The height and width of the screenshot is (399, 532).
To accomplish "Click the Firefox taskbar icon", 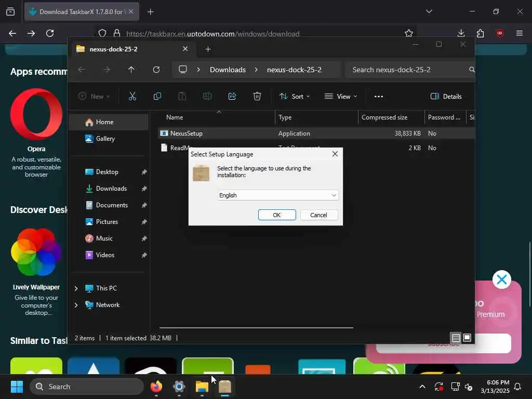I will coord(156,387).
